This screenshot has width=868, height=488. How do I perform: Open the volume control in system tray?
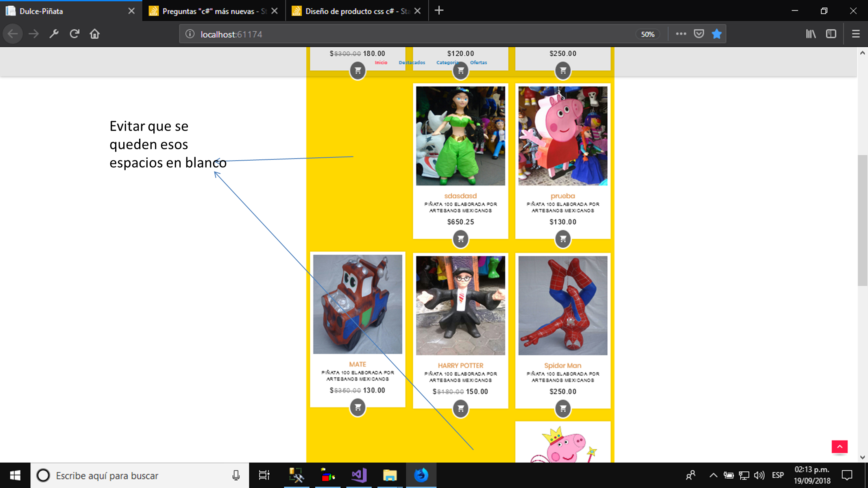coord(759,475)
